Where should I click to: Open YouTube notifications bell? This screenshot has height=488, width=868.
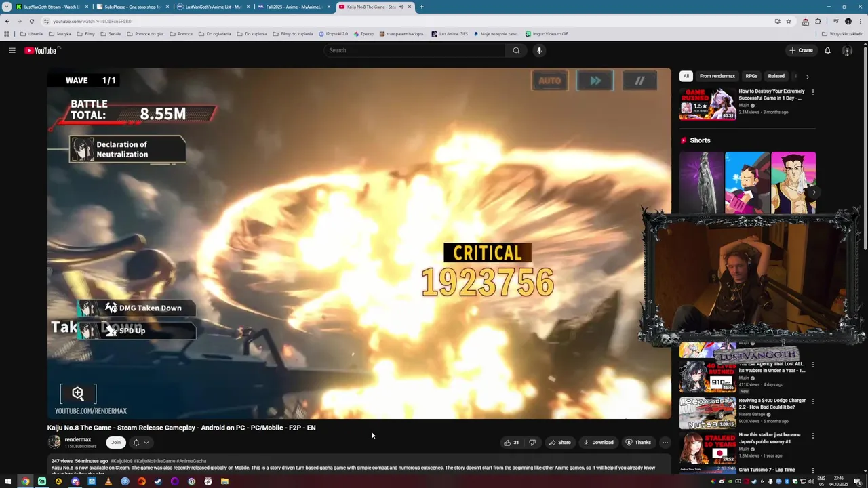(827, 50)
